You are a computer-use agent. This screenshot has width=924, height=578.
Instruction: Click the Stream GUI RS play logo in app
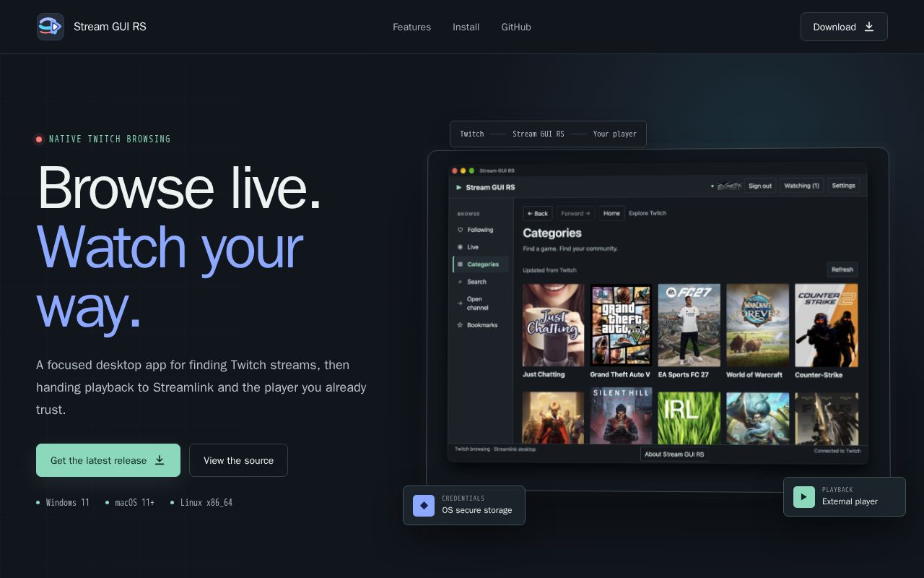click(x=458, y=187)
